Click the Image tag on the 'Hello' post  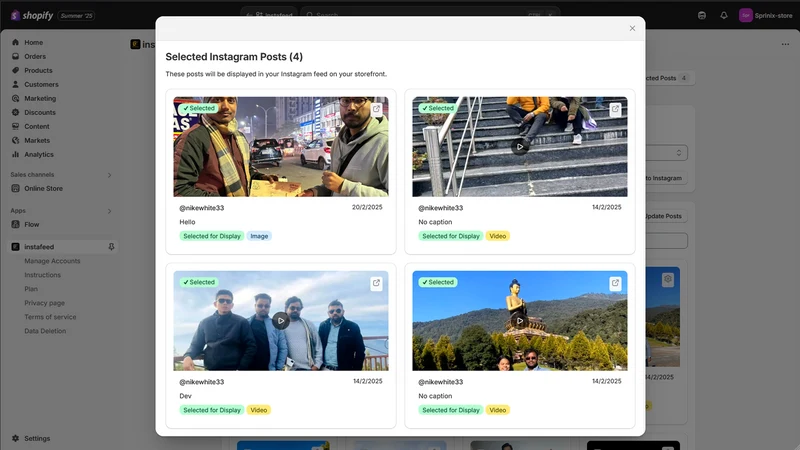pos(259,236)
